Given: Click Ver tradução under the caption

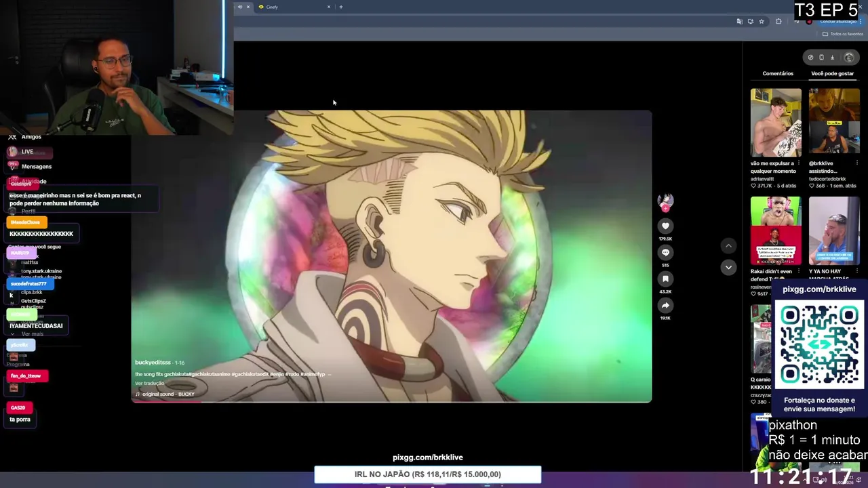Looking at the screenshot, I should (149, 384).
